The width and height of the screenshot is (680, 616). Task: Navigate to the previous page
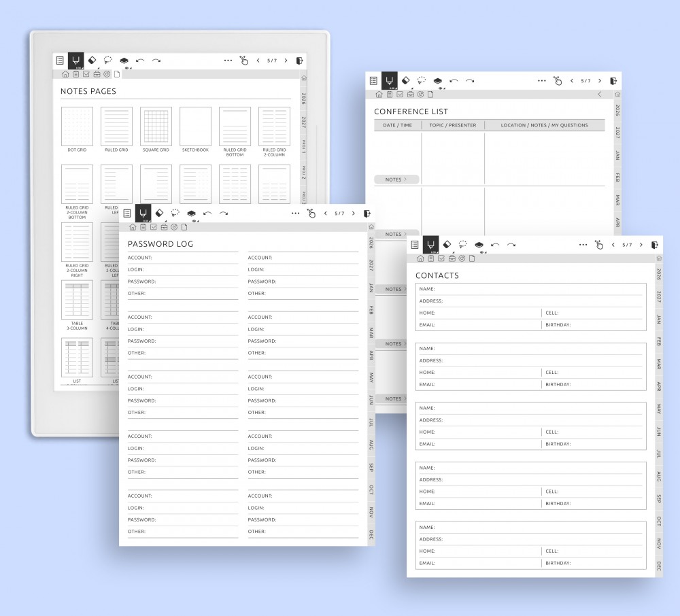(x=326, y=213)
